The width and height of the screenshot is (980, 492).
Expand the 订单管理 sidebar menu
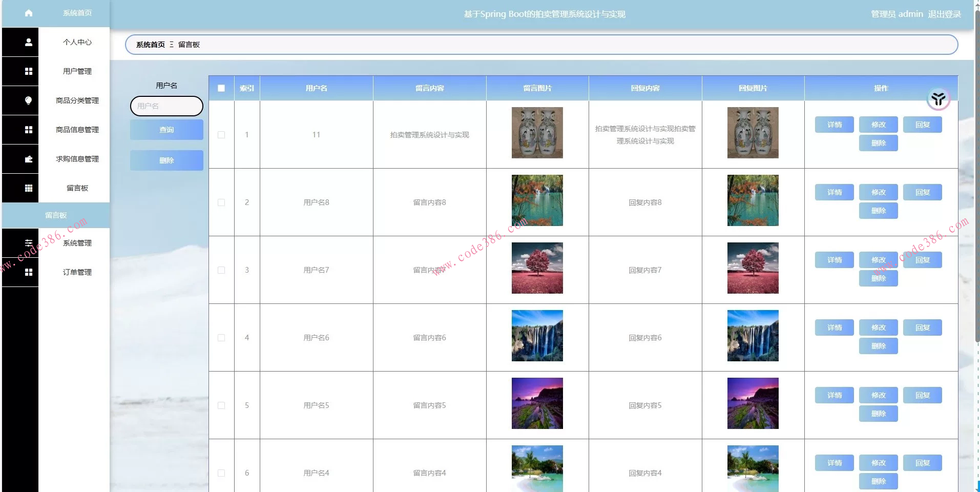click(x=77, y=272)
